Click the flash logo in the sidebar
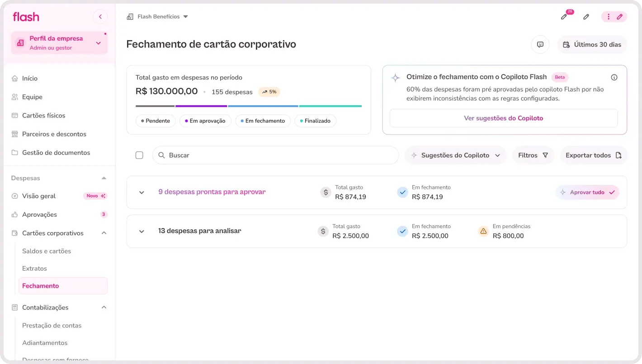This screenshot has width=642, height=364. coord(26,17)
